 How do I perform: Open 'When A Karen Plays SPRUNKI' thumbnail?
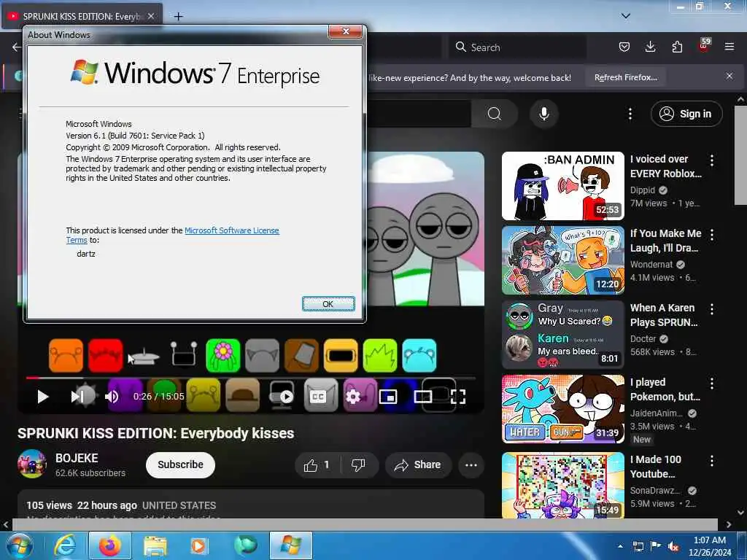coord(562,334)
